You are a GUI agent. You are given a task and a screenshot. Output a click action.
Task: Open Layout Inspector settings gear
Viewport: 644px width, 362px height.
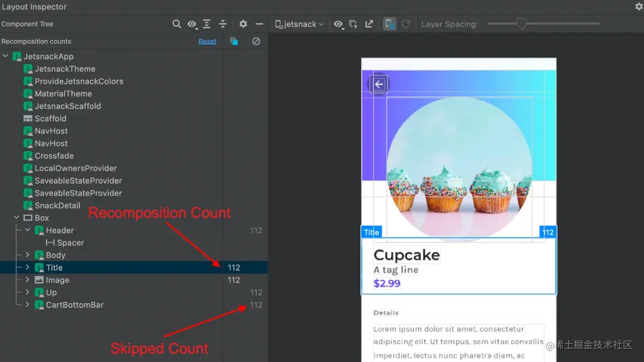[639, 7]
